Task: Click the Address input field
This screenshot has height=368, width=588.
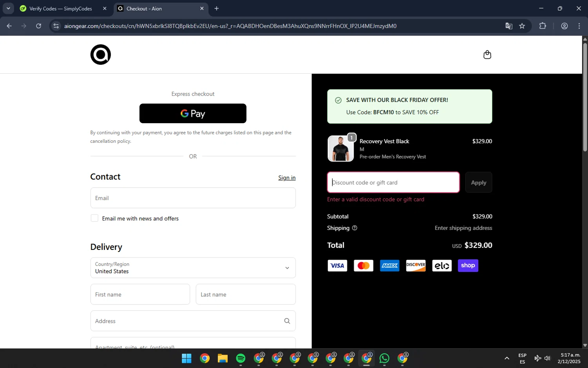Action: click(193, 321)
